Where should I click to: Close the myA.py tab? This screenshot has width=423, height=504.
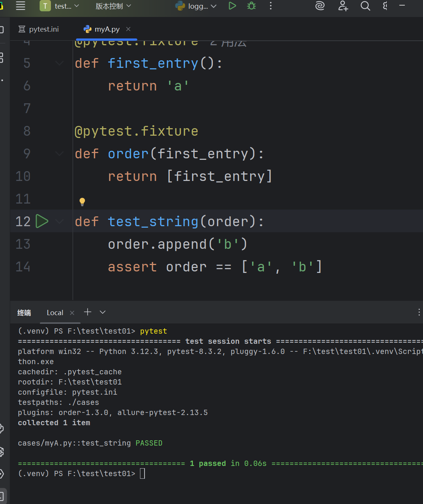pyautogui.click(x=128, y=29)
